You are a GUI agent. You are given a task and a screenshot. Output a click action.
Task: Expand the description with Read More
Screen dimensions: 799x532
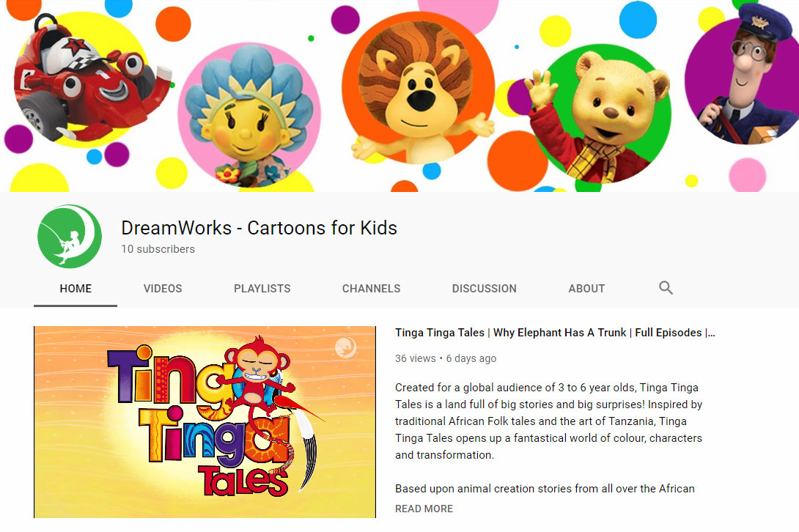point(424,509)
